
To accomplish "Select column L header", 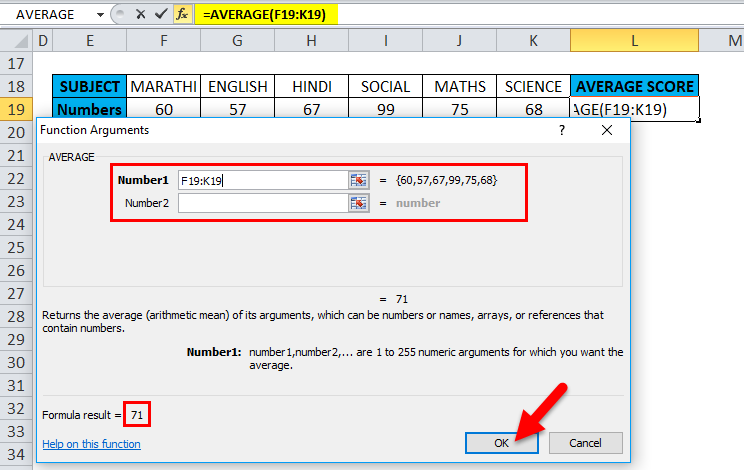I will click(x=634, y=41).
